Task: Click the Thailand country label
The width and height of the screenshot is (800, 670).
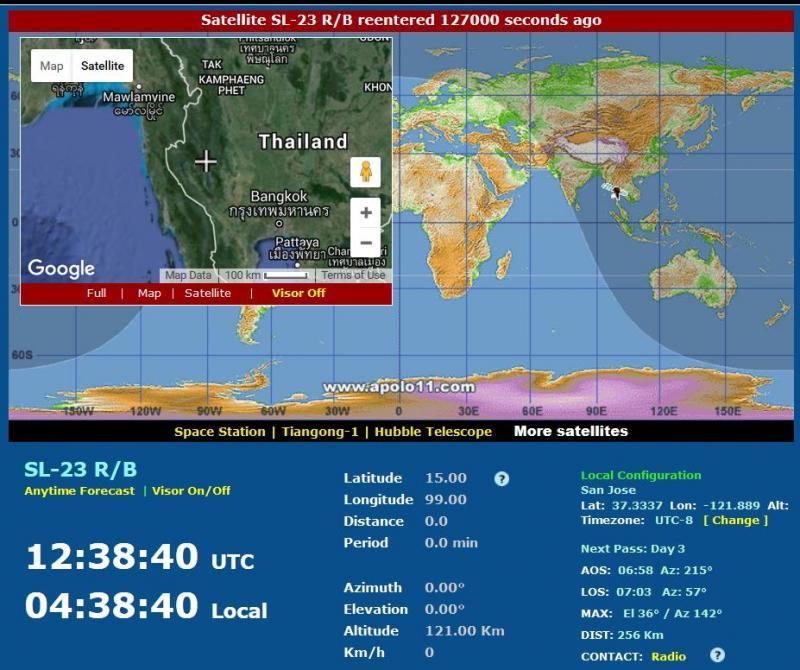Action: point(303,141)
